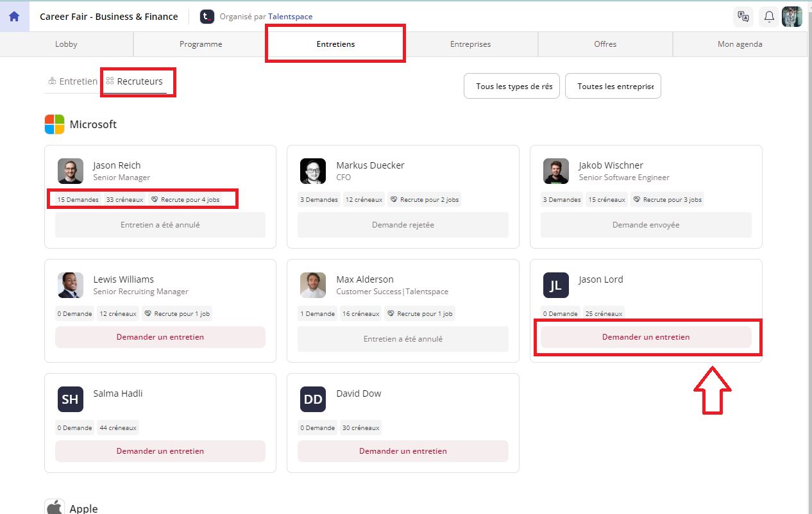Click the 'Recrute pour 4 jobs' tag

[x=185, y=199]
